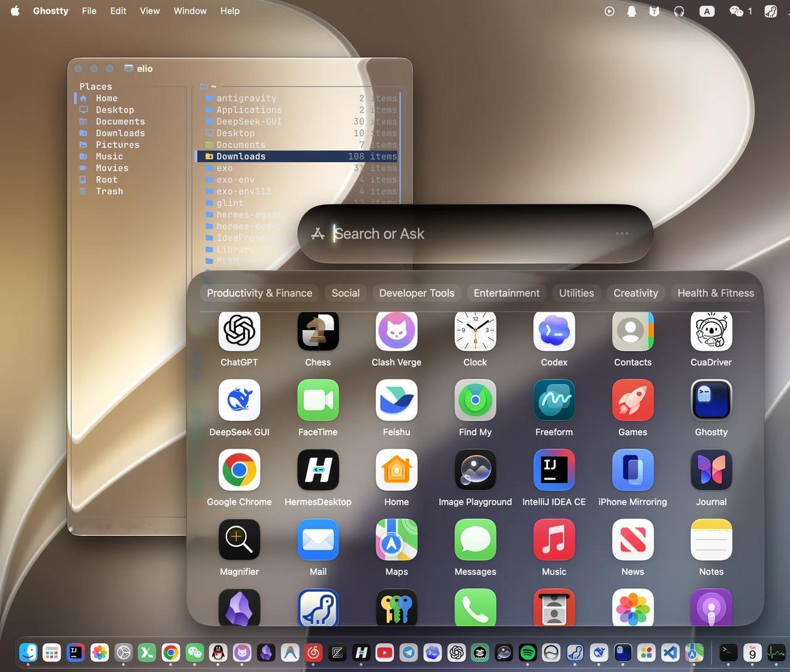This screenshot has height=672, width=790.
Task: Open the Maps app
Action: pyautogui.click(x=396, y=539)
